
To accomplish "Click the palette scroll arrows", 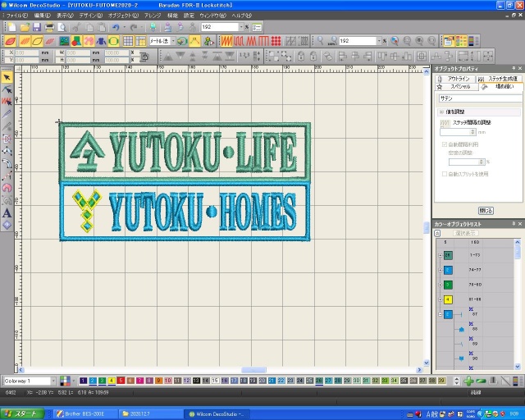I will [456, 381].
